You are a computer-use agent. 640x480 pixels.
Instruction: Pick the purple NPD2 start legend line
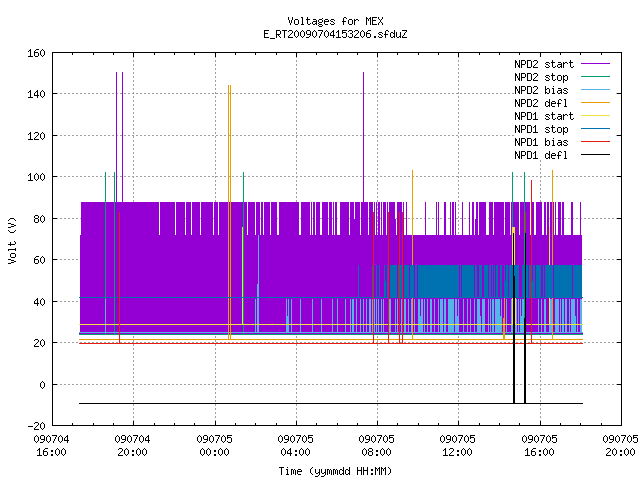[x=595, y=64]
